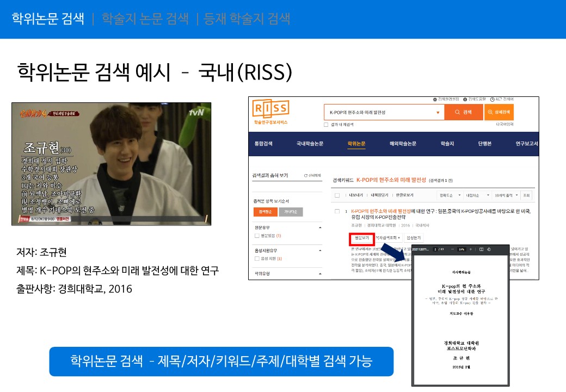Click 내책장담기 link
The width and height of the screenshot is (566, 392).
[x=379, y=195]
